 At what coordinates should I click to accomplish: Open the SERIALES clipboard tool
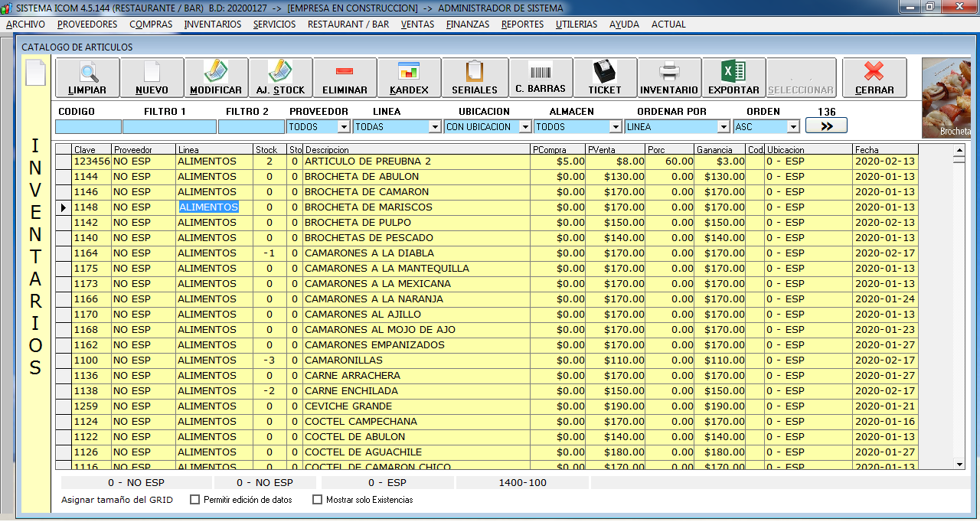point(475,78)
